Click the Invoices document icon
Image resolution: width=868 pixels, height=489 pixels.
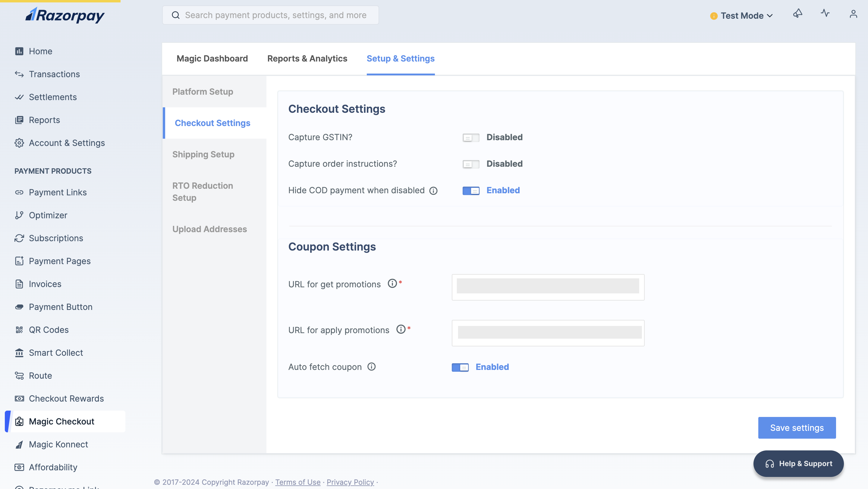19,284
